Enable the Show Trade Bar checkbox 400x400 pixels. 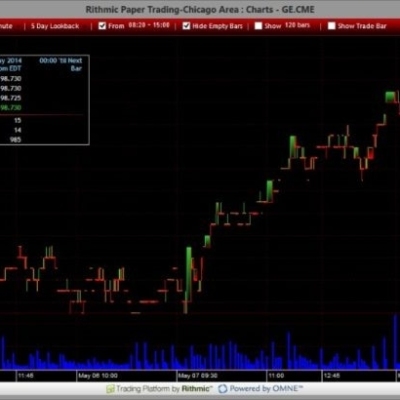(x=331, y=26)
